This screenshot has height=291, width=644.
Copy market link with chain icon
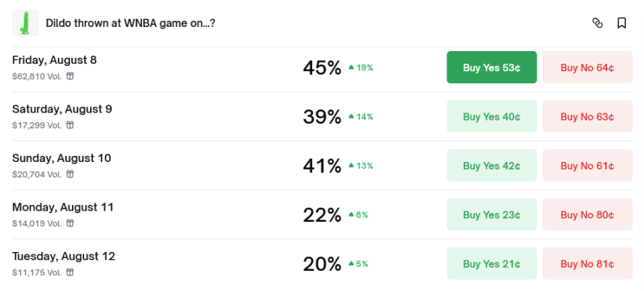tap(597, 23)
